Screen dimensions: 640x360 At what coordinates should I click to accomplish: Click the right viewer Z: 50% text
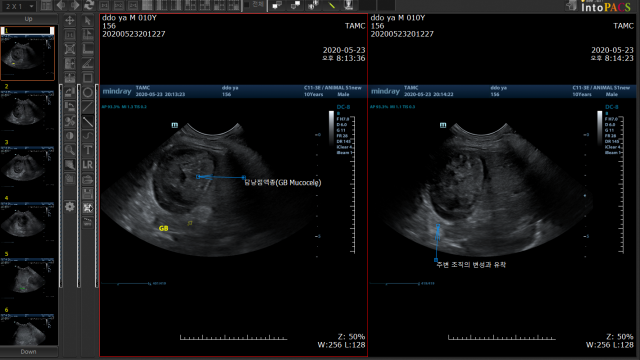tap(620, 337)
